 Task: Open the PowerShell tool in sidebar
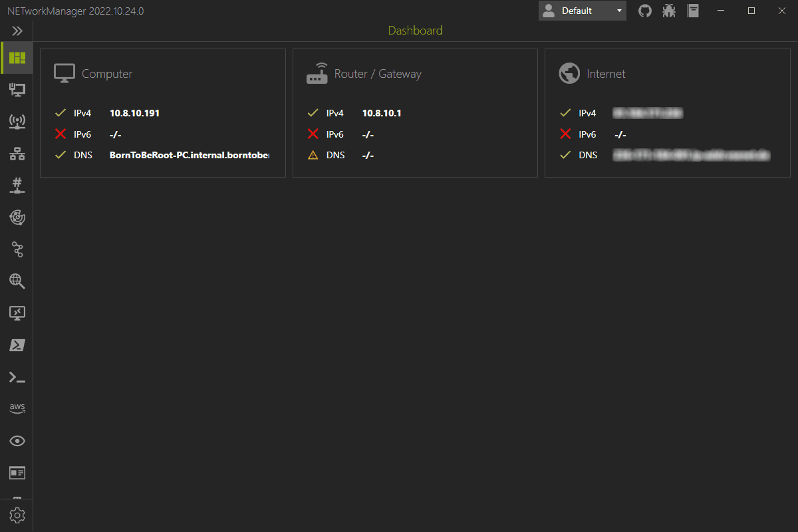pyautogui.click(x=17, y=345)
